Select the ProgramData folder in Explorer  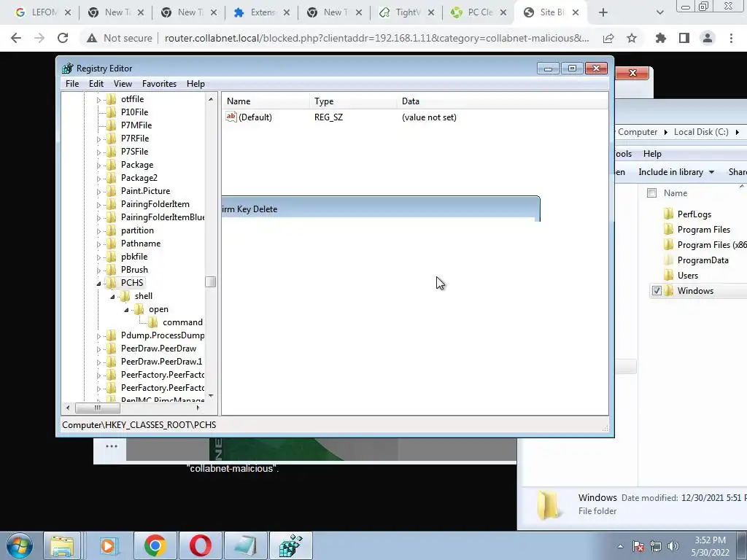pos(703,260)
